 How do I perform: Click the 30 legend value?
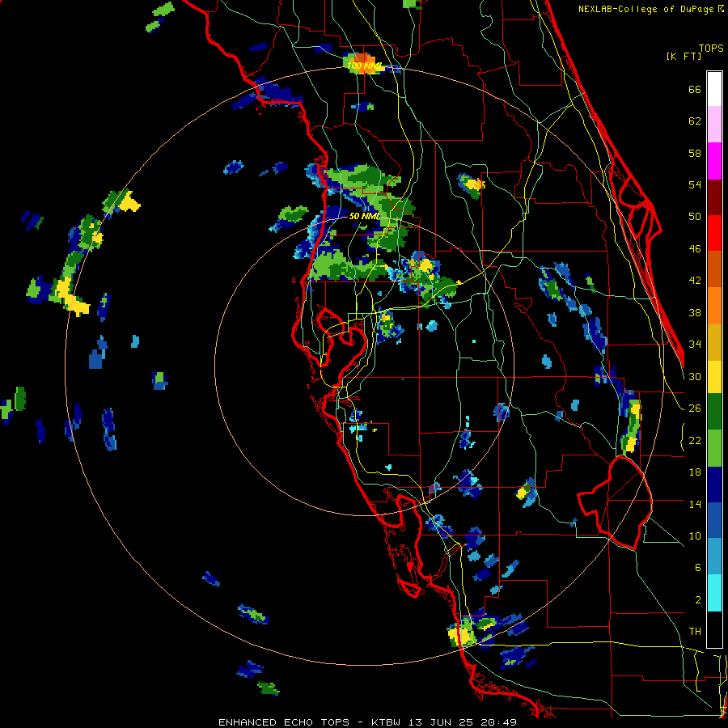click(695, 376)
